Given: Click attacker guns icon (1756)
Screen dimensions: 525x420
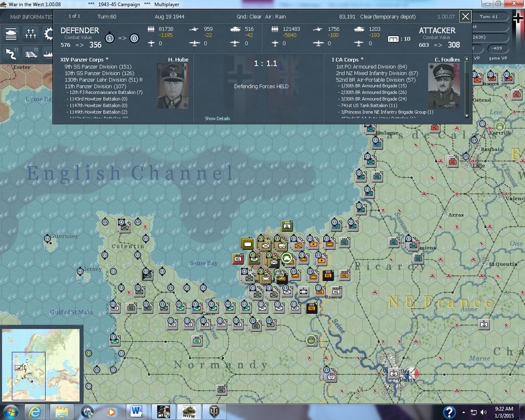Looking at the screenshot, I should pos(317,29).
